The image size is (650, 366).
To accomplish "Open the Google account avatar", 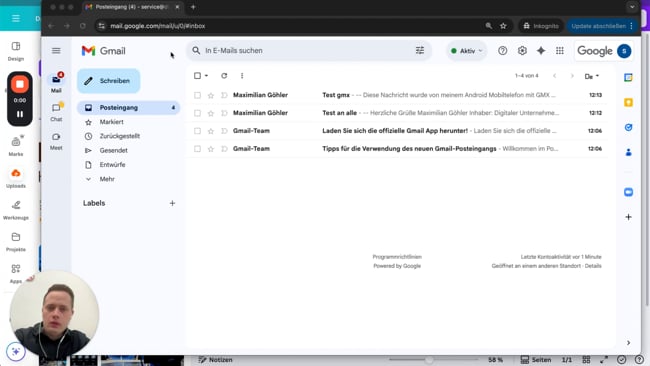I will (624, 51).
